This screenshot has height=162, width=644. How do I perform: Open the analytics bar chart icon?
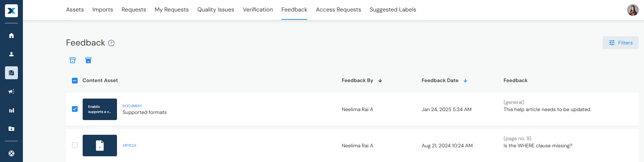tap(11, 110)
